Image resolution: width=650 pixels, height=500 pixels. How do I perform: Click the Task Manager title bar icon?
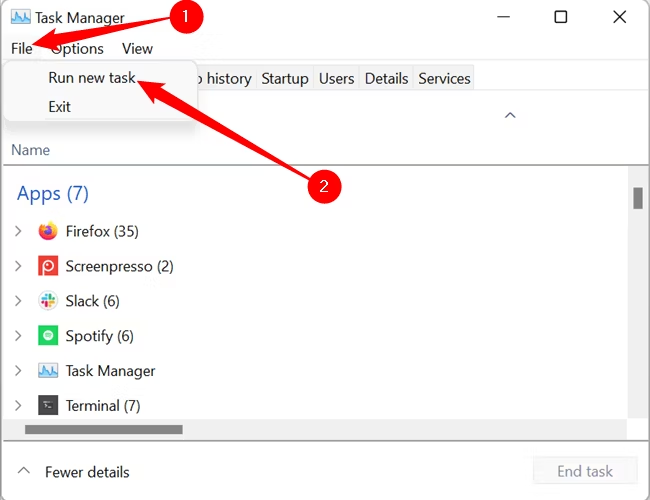pos(20,18)
